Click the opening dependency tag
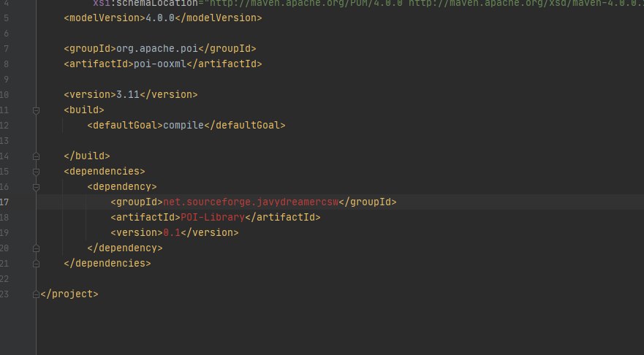 (x=122, y=187)
